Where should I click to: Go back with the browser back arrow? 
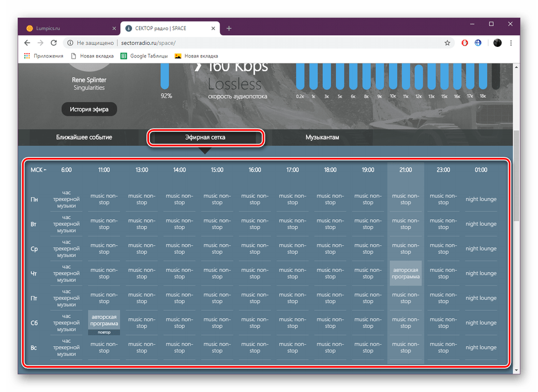pos(27,43)
